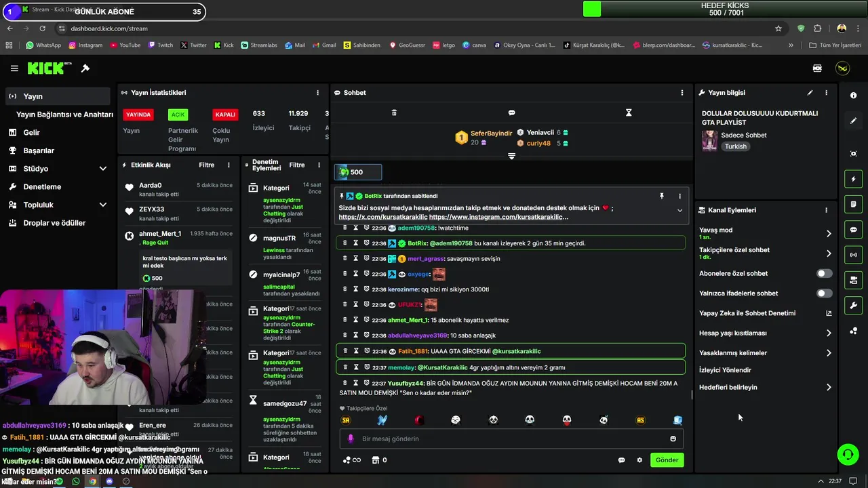Expand Hesap yaşı kısıtlaması setting
Image resolution: width=868 pixels, height=488 pixels.
click(829, 333)
